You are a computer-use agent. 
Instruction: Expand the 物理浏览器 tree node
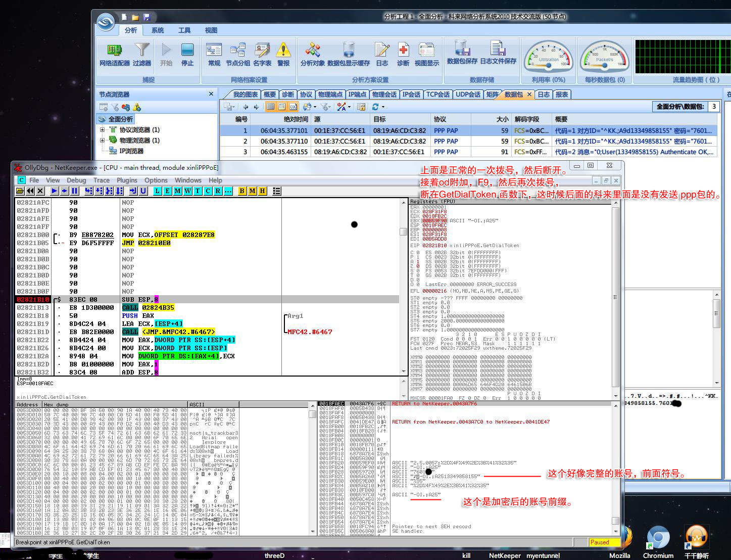click(103, 141)
